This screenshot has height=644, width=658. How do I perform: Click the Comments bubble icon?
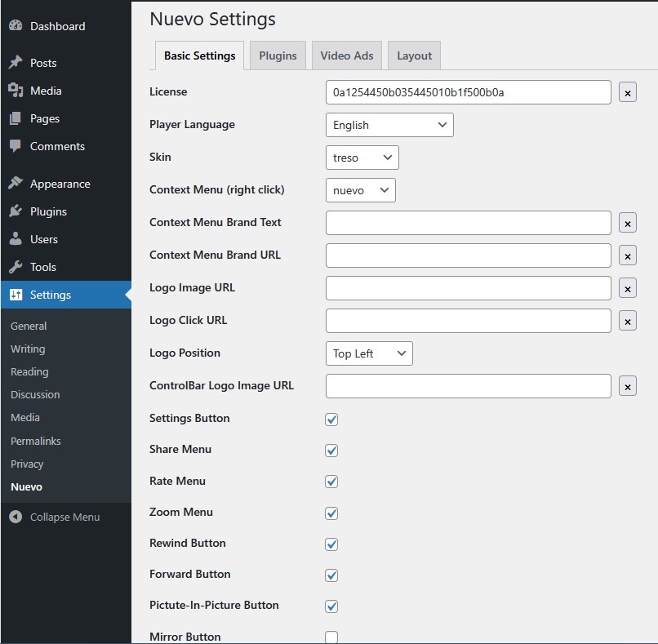click(x=16, y=146)
